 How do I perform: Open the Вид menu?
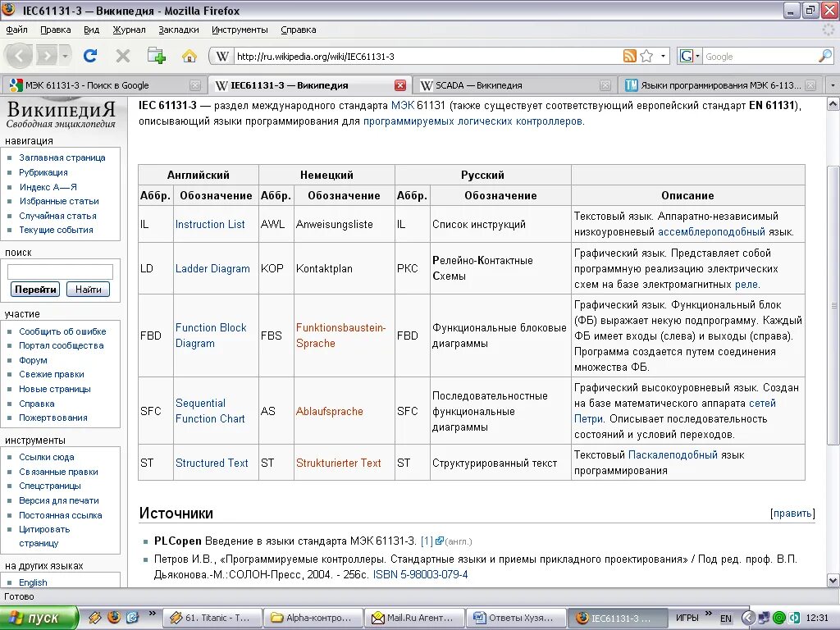click(91, 30)
